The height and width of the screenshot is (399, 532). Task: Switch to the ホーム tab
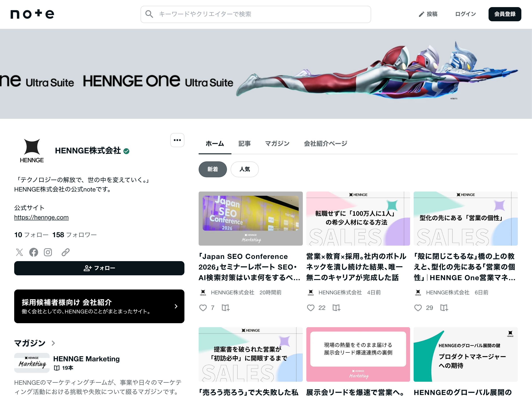click(x=215, y=144)
